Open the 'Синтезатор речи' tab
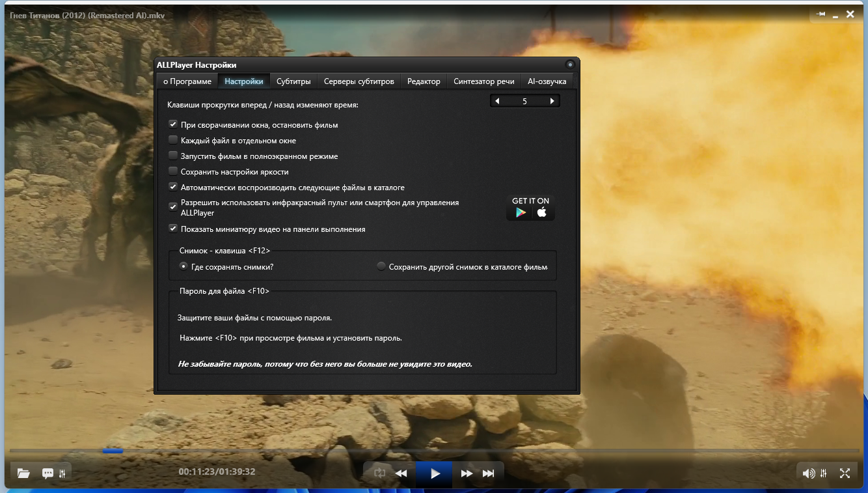Image resolution: width=868 pixels, height=493 pixels. coord(484,81)
